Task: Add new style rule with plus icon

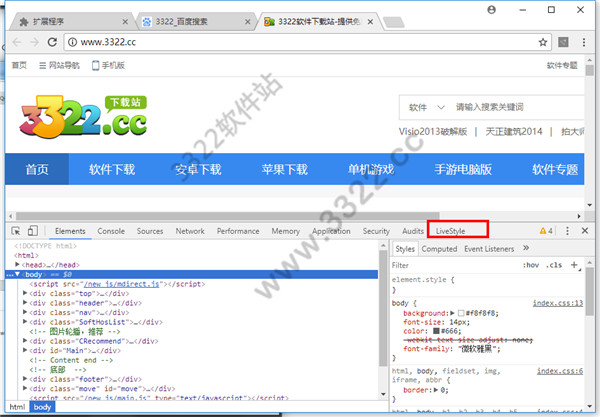Action: 574,265
